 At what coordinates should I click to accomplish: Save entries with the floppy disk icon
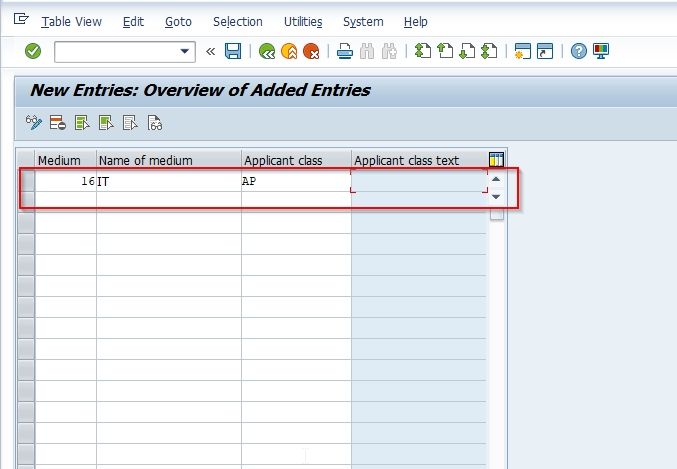pyautogui.click(x=233, y=51)
